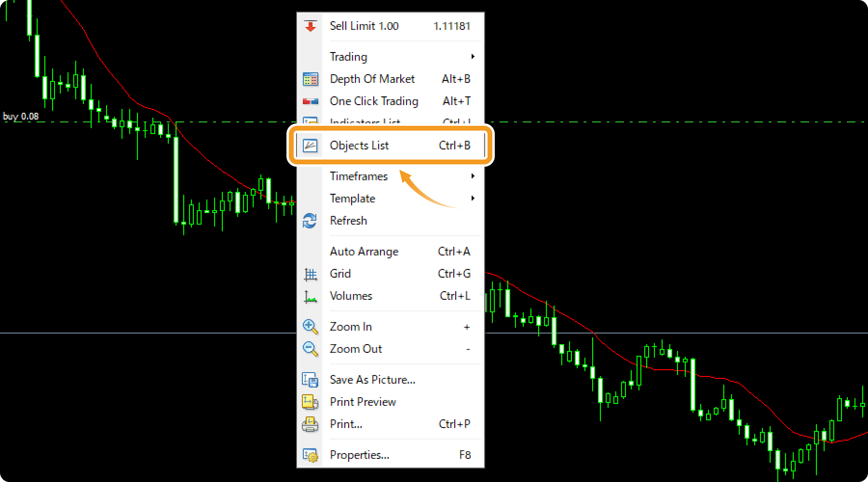
Task: Click the Objects List chart icon
Action: coord(310,146)
